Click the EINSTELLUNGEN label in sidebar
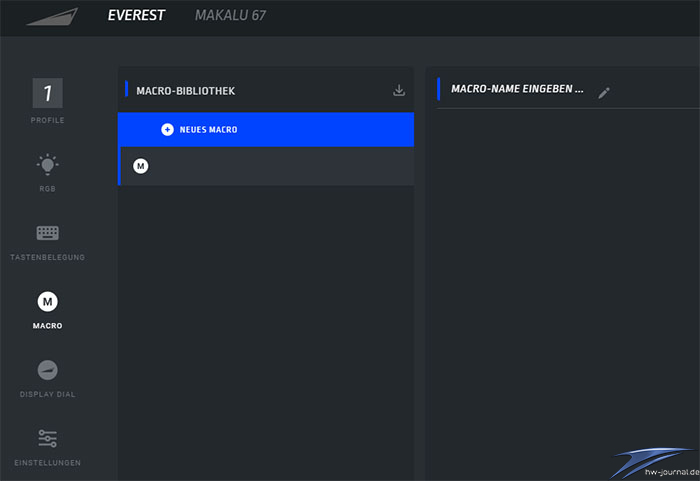 47,463
